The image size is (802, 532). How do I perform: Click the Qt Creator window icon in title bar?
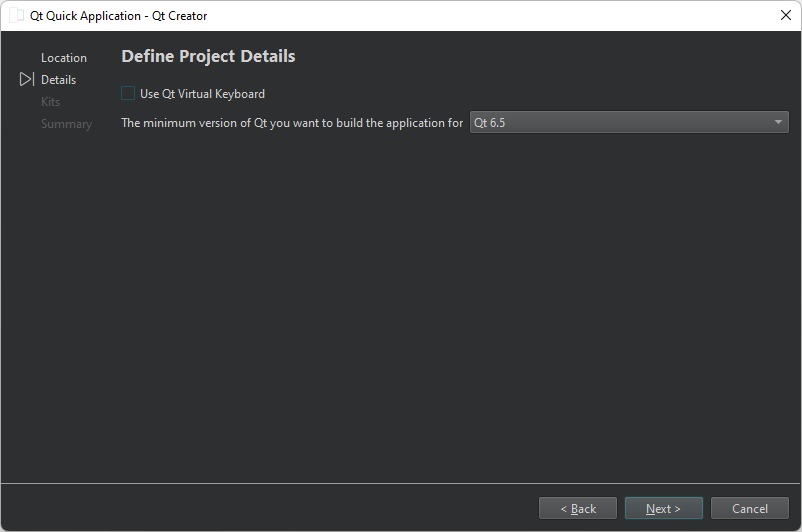(16, 16)
